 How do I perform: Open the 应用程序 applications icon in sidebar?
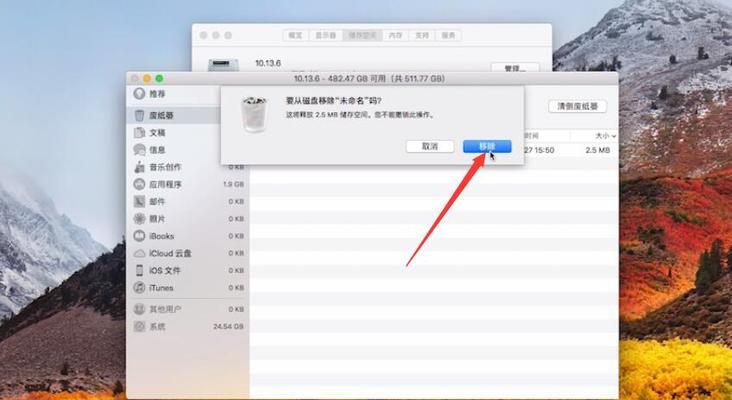click(139, 184)
